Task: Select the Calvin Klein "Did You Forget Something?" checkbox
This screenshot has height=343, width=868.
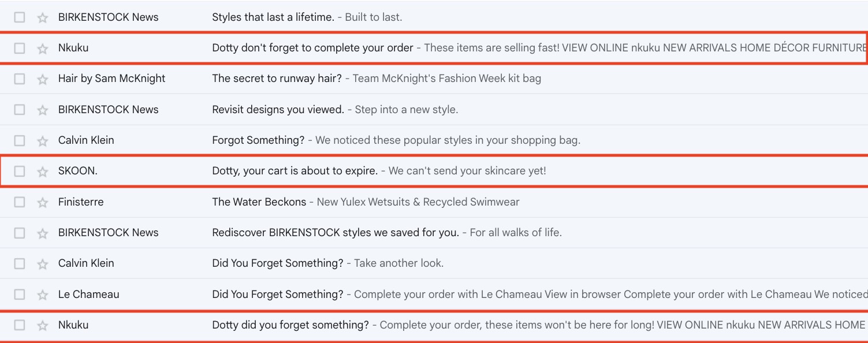Action: coord(19,263)
